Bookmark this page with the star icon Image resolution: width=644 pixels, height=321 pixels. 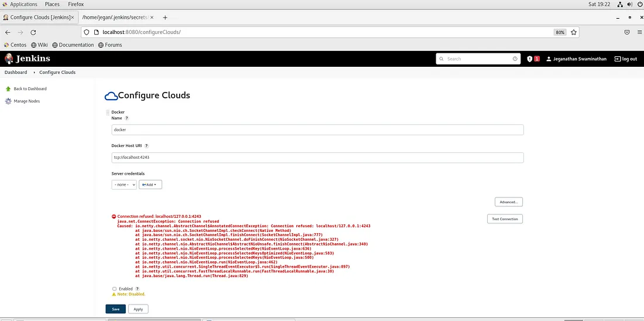tap(573, 32)
